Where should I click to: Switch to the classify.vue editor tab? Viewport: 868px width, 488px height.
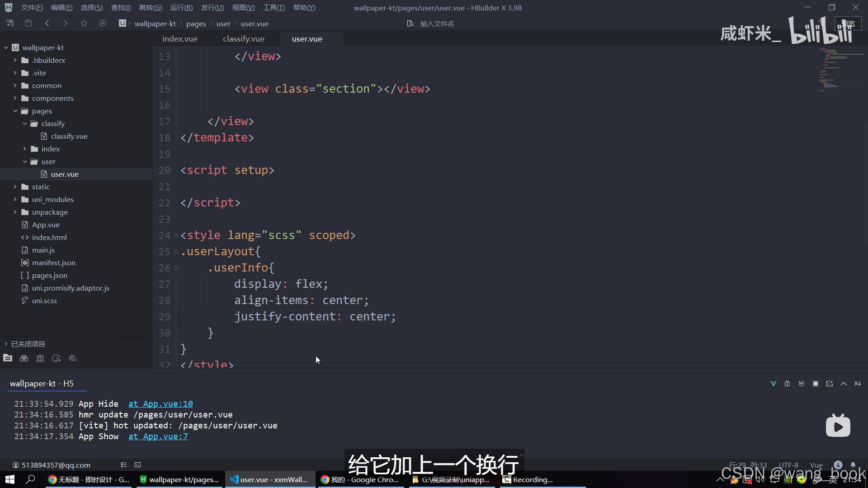pyautogui.click(x=244, y=39)
